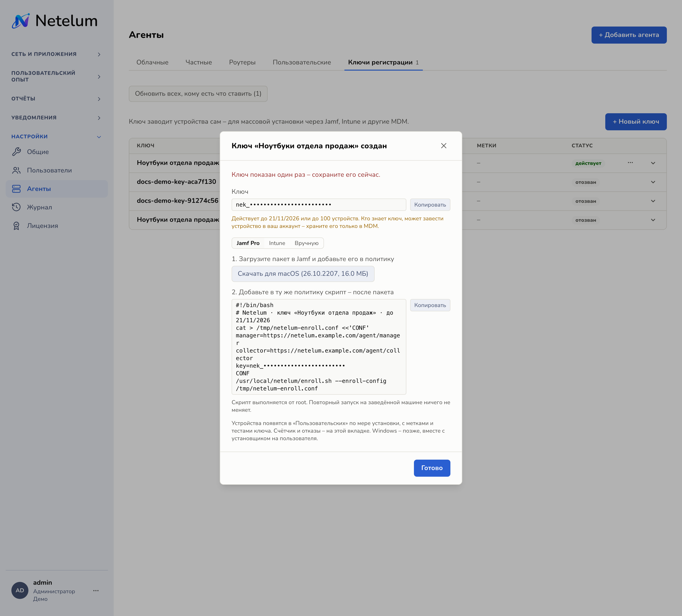Click the masked nek_ key field
Image resolution: width=682 pixels, height=616 pixels.
pyautogui.click(x=319, y=205)
